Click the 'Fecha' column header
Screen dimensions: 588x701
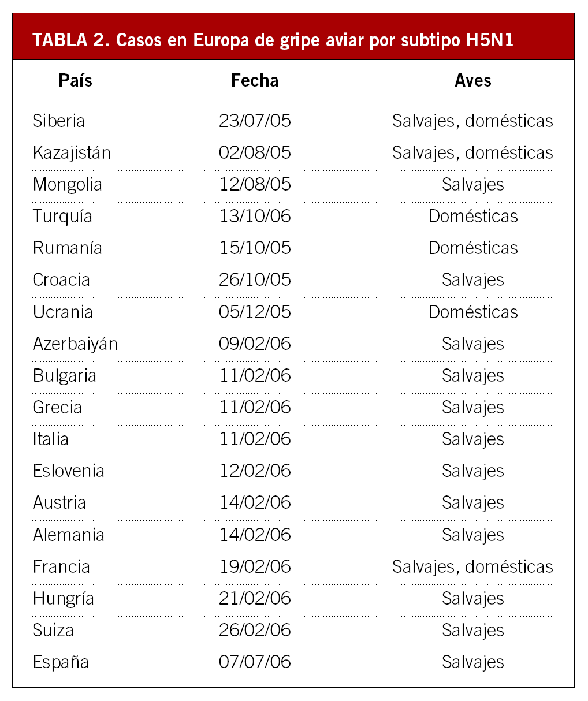(x=255, y=80)
